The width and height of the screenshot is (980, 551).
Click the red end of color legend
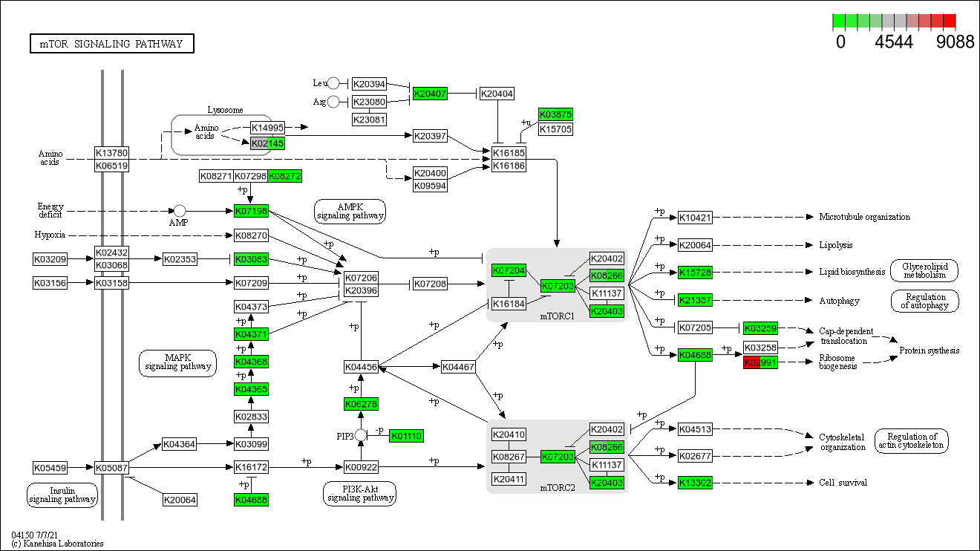(948, 22)
